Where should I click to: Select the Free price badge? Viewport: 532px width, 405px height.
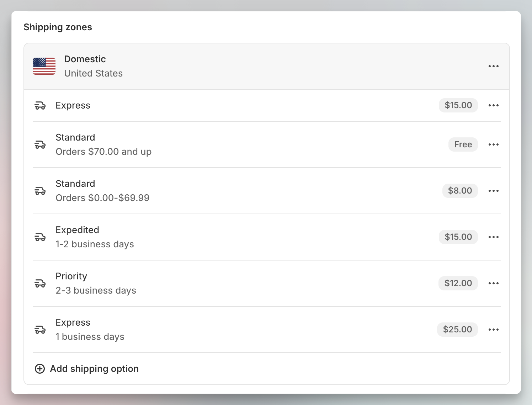tap(463, 144)
